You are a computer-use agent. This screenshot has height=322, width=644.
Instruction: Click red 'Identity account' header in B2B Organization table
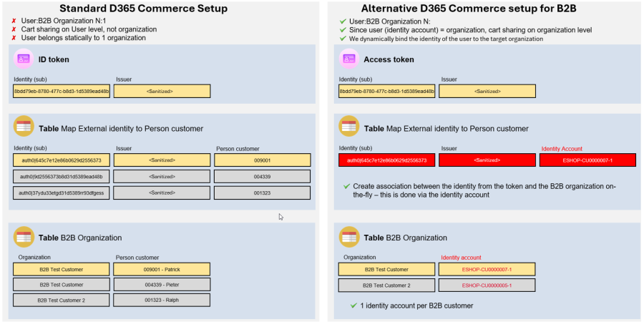coord(461,258)
